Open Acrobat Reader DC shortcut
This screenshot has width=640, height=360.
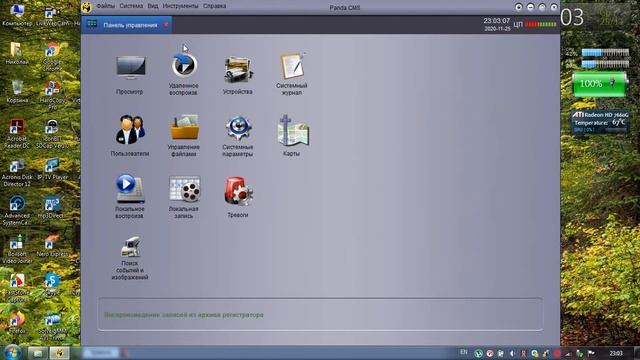point(16,133)
